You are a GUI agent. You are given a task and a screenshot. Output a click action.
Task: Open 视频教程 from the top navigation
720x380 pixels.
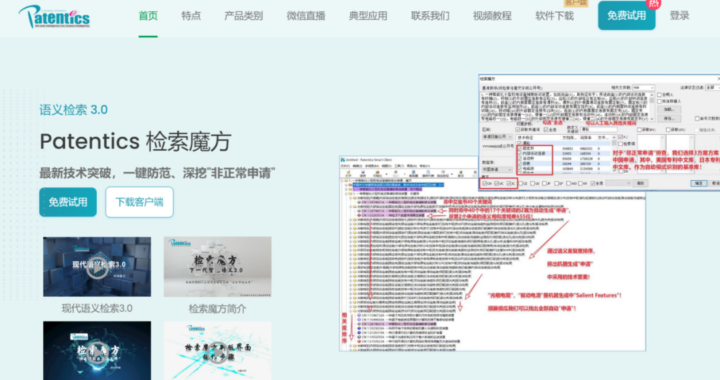(x=492, y=16)
